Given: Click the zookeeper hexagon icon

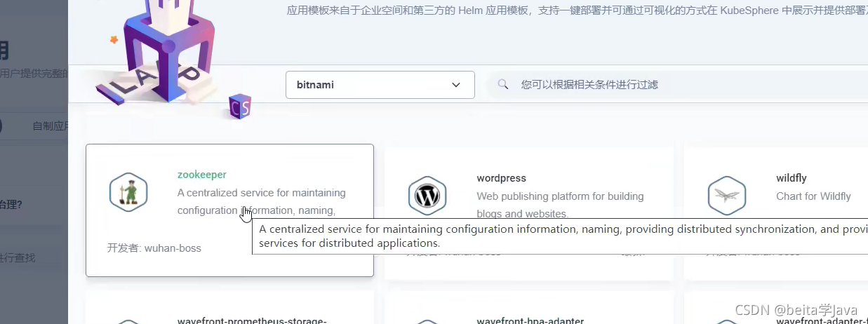Looking at the screenshot, I should (x=128, y=192).
